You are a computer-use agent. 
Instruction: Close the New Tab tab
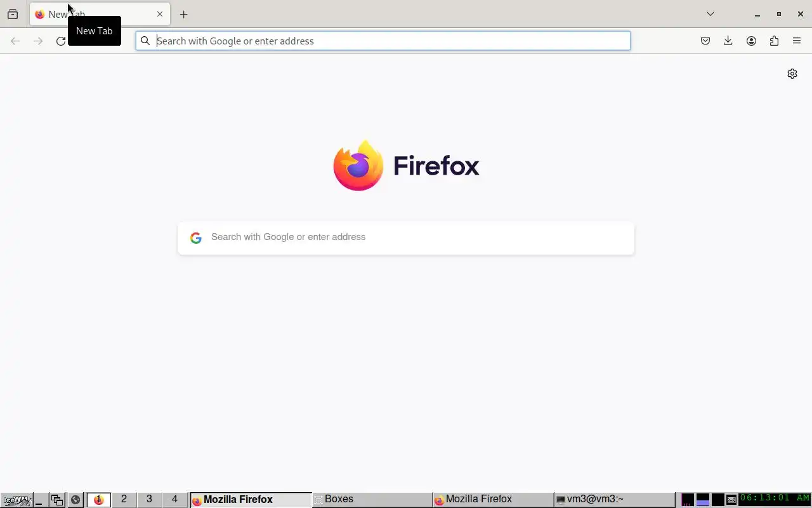(160, 14)
